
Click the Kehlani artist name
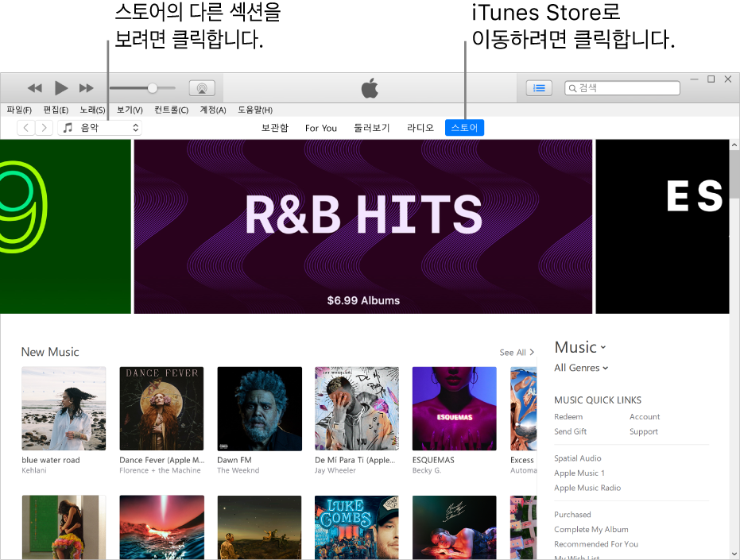(34, 470)
